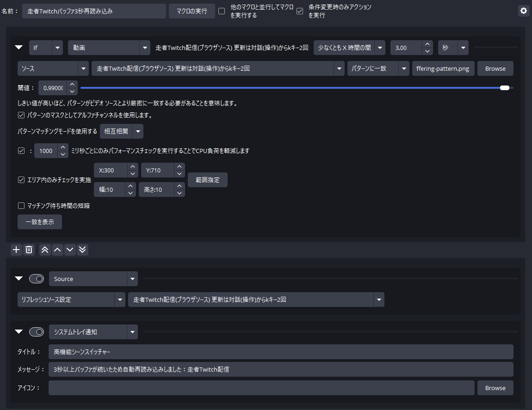Screen dimensions: 532x410
Task: Move condition up with single up arrow
Action: [x=57, y=250]
